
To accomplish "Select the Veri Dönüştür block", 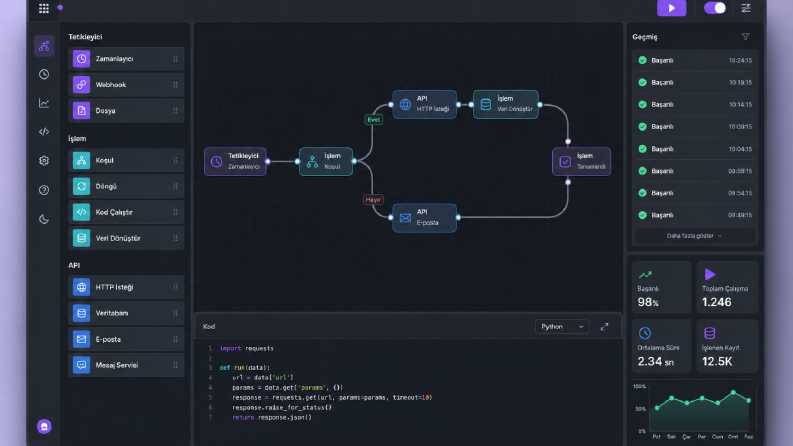I will [126, 238].
